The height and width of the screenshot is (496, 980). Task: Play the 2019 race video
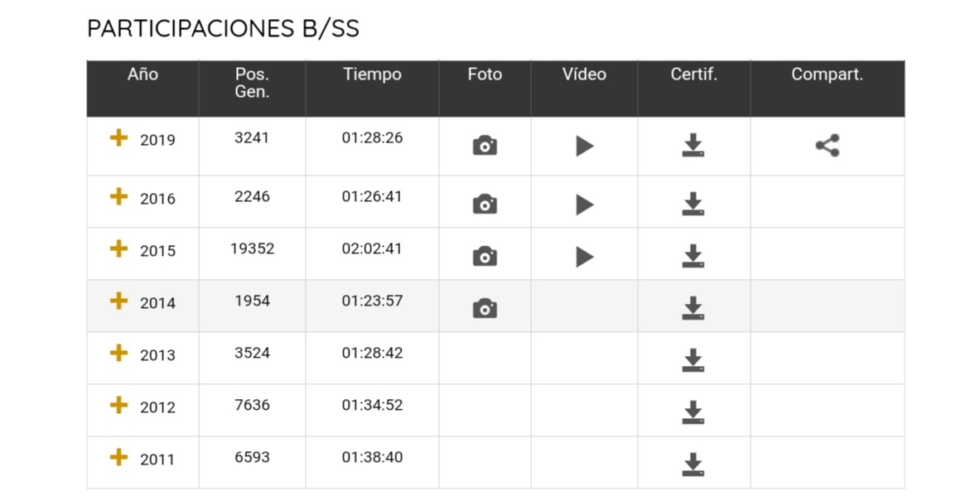pos(584,146)
